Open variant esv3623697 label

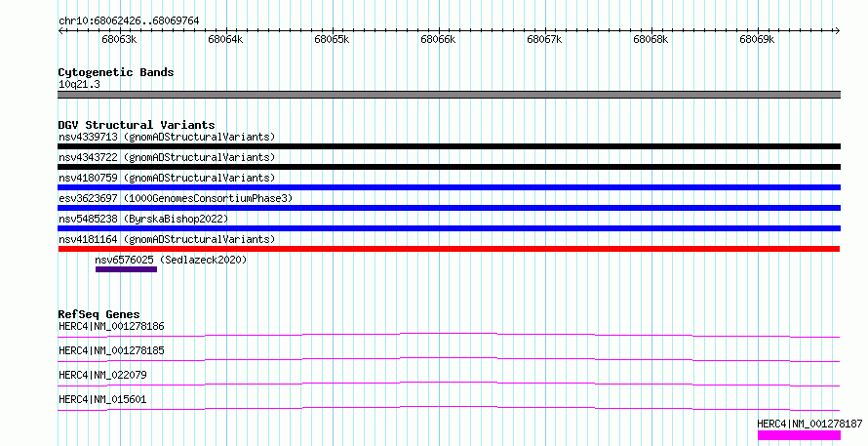tap(176, 198)
